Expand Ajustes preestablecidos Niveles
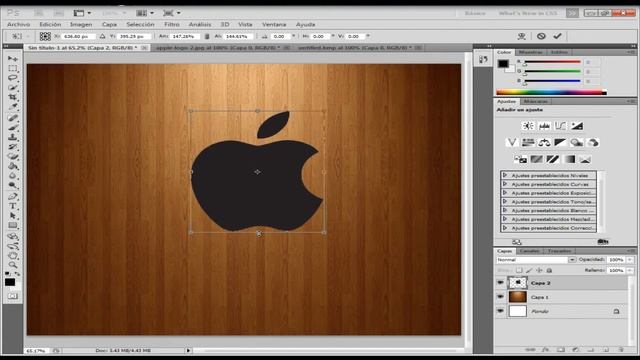Image resolution: width=640 pixels, height=360 pixels. 505,175
